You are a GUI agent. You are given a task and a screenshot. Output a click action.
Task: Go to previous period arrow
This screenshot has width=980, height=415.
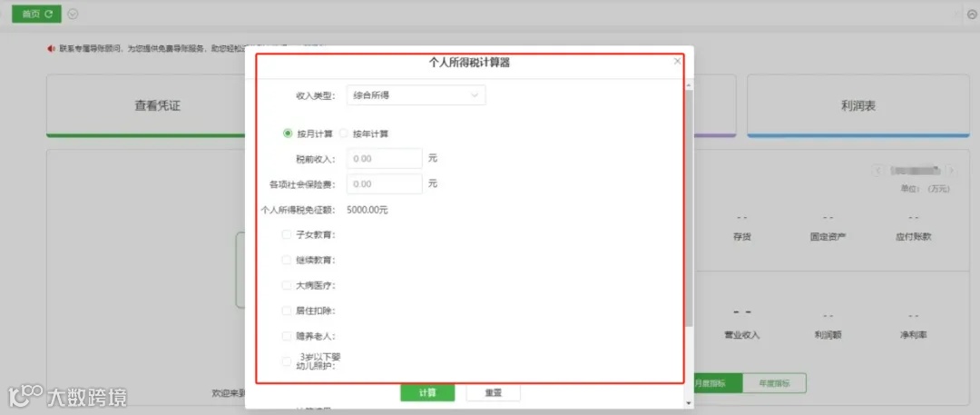pos(877,170)
